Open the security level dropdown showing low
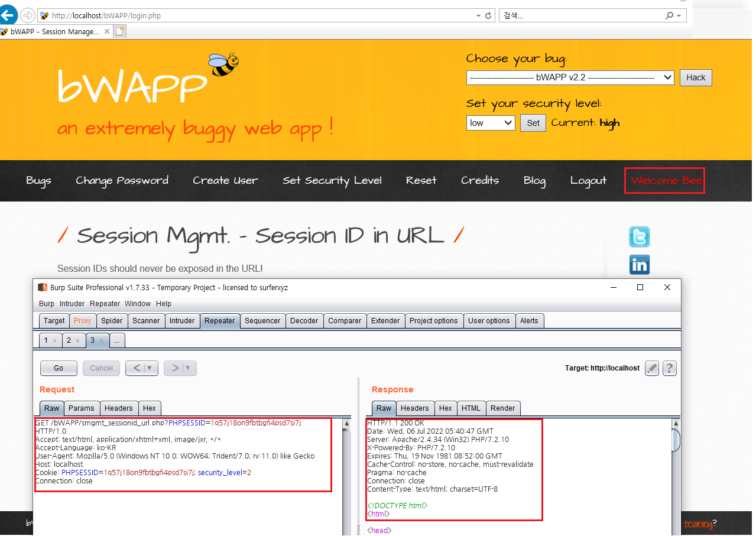 [491, 123]
